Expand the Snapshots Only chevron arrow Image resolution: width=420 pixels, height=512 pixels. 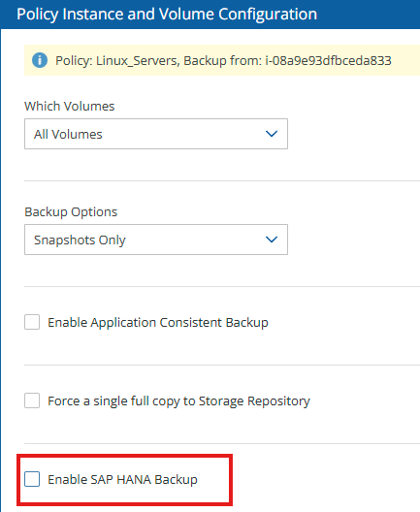pos(272,240)
